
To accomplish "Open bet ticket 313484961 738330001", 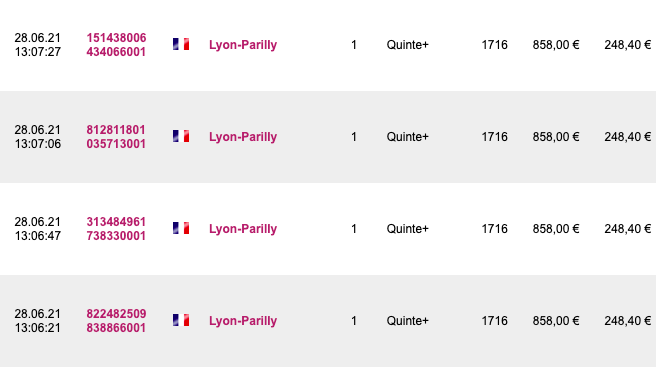I will coord(116,229).
